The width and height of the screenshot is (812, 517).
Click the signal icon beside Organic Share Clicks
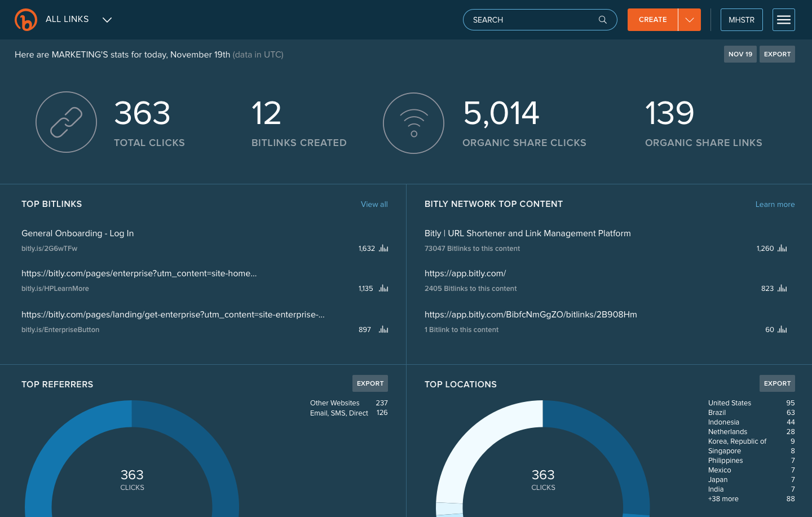413,123
